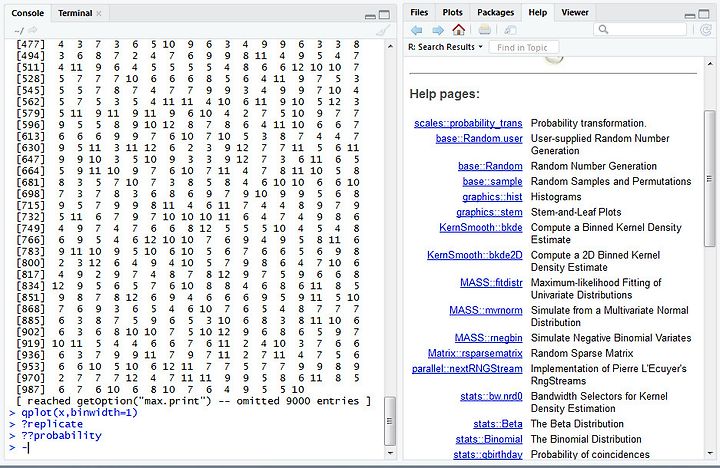
Task: Open stats::Beta help link
Action: pyautogui.click(x=498, y=423)
